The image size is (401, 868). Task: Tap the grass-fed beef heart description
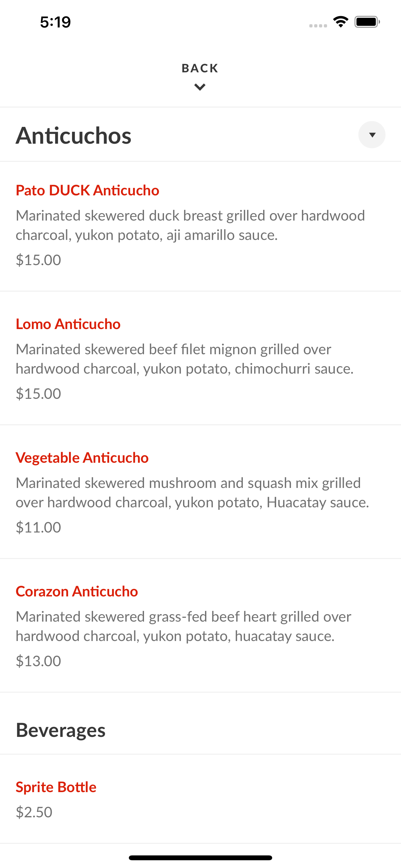point(184,626)
